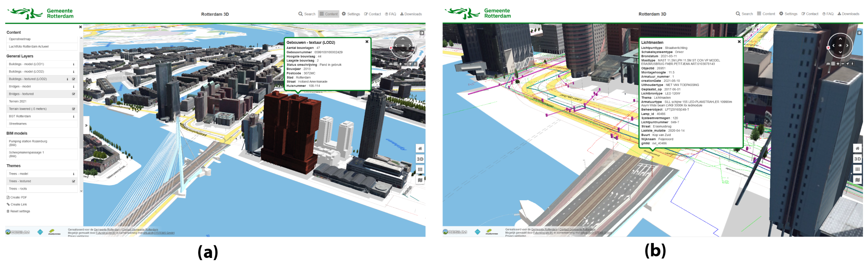Open info for Buildings - model (LOD1)
This screenshot has height=264, width=868.
pos(74,64)
